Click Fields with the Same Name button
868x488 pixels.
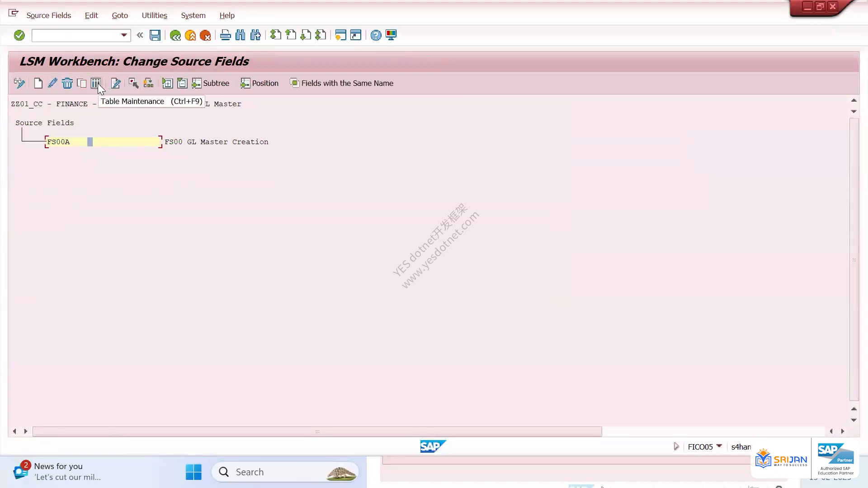pyautogui.click(x=341, y=83)
